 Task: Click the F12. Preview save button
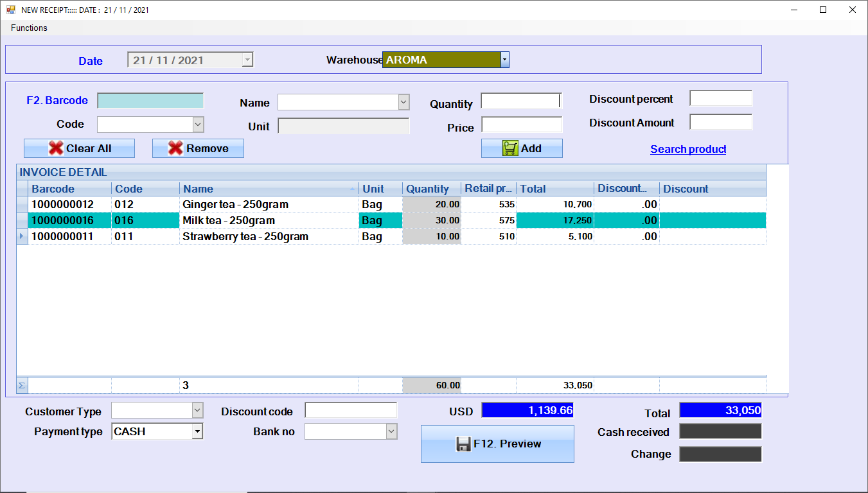(497, 444)
